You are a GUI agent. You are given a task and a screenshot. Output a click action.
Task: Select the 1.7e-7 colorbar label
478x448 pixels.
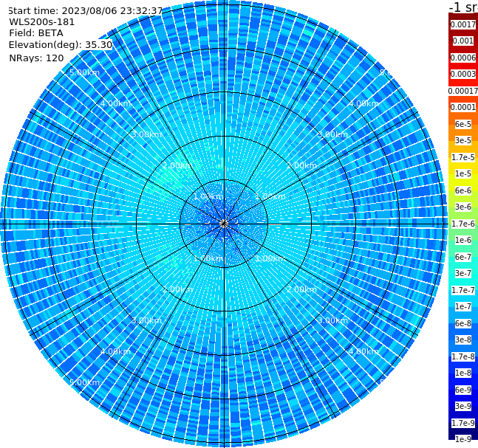tap(463, 290)
